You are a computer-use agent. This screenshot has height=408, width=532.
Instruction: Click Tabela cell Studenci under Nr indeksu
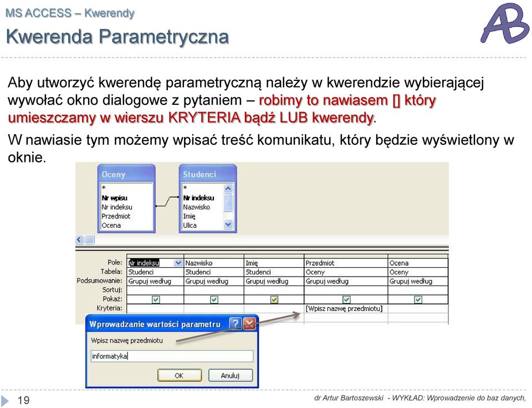coord(155,272)
